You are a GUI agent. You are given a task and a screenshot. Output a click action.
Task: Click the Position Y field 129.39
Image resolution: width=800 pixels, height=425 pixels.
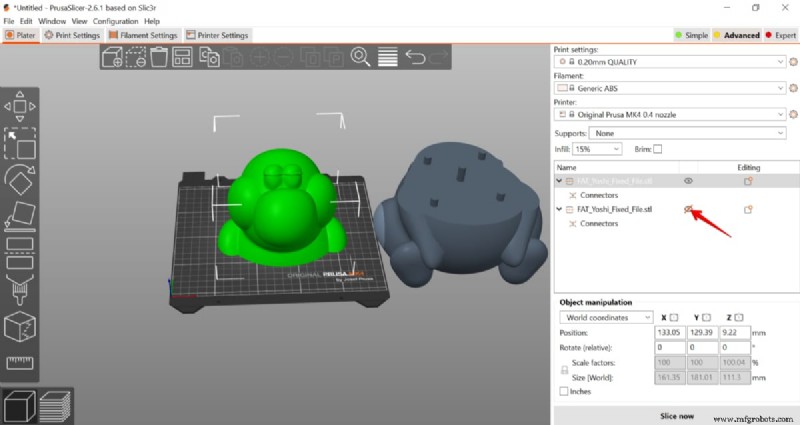click(702, 333)
